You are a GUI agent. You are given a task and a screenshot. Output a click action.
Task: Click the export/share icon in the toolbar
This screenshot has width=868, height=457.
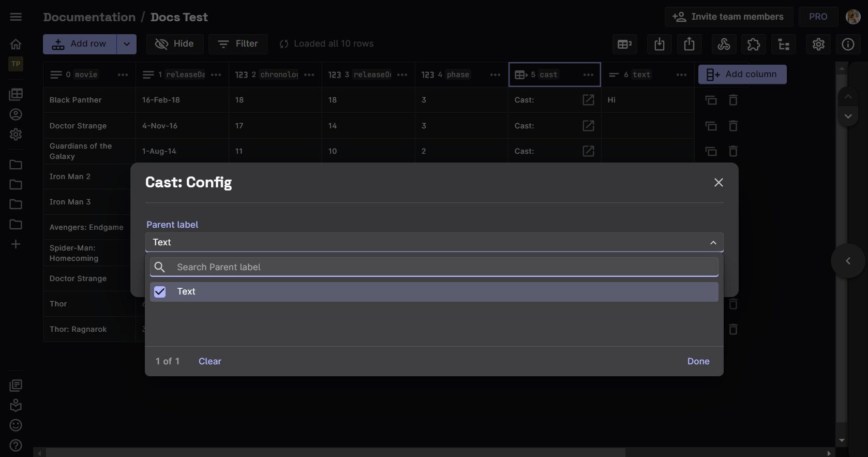tap(689, 45)
